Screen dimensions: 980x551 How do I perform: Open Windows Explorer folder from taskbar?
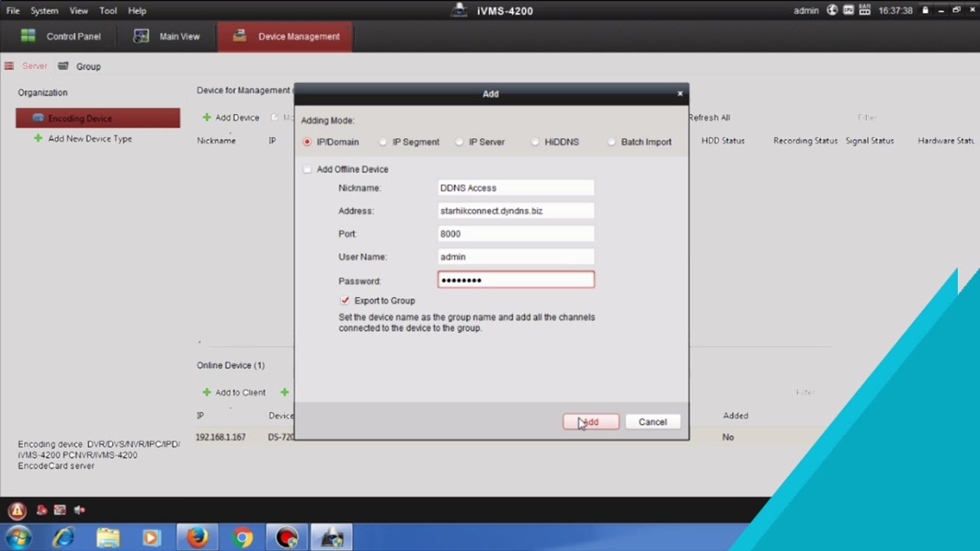108,537
